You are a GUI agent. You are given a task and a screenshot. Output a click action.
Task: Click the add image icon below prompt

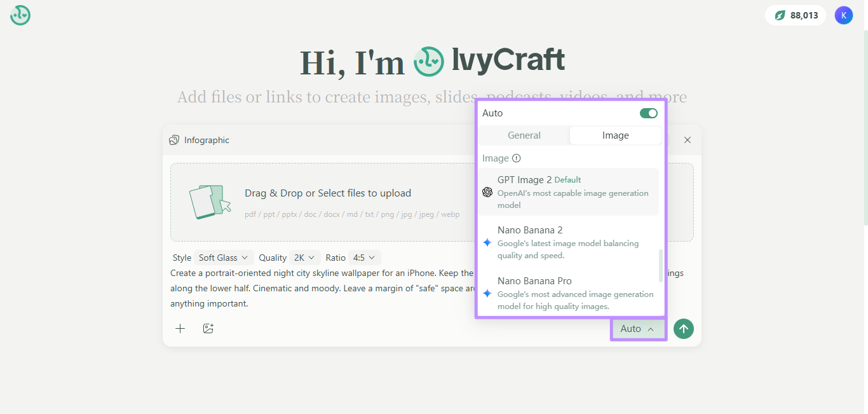point(208,329)
